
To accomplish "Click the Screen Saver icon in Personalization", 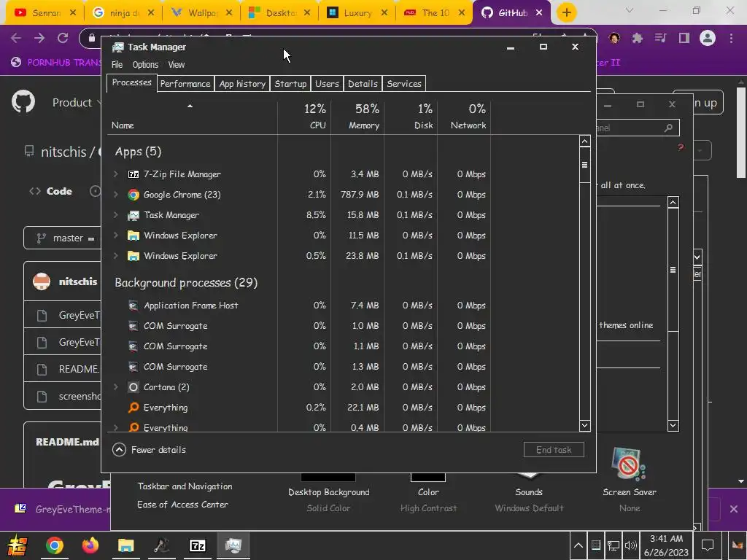I will 629,464.
